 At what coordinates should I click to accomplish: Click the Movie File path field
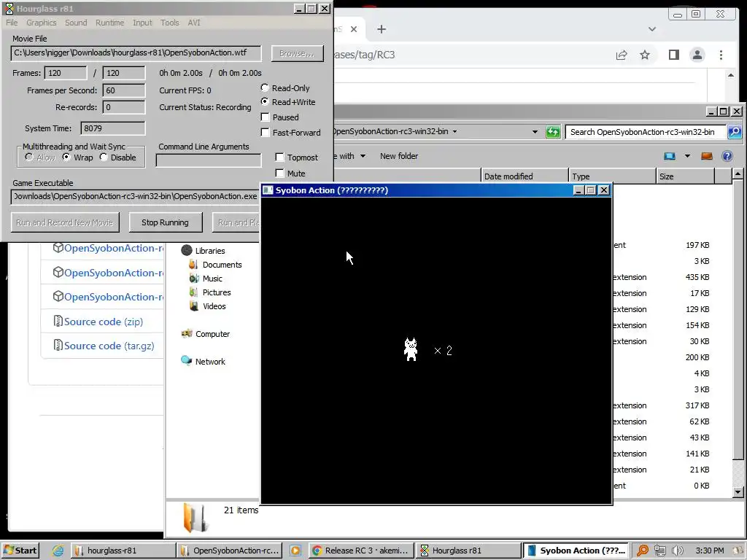pos(136,52)
